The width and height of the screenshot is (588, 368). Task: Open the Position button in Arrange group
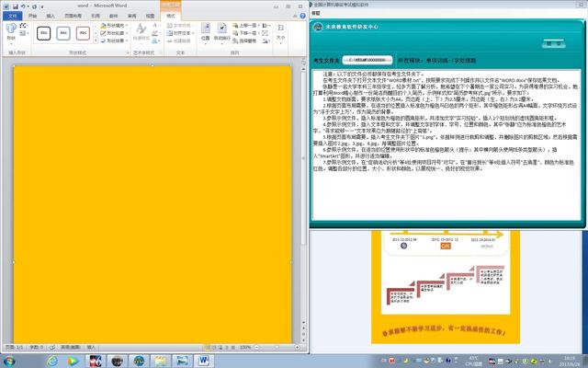pyautogui.click(x=205, y=33)
